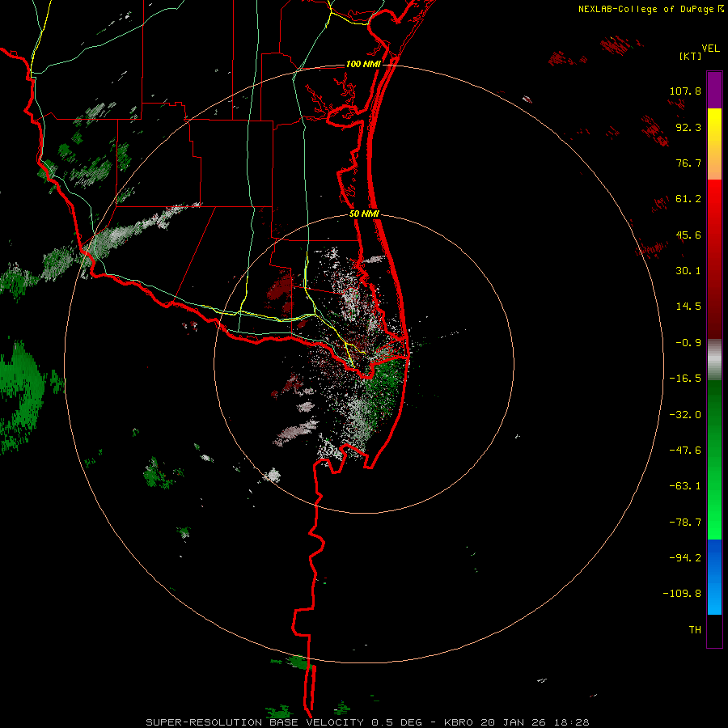
Task: Select the -78.7 legend value
Action: (x=685, y=523)
